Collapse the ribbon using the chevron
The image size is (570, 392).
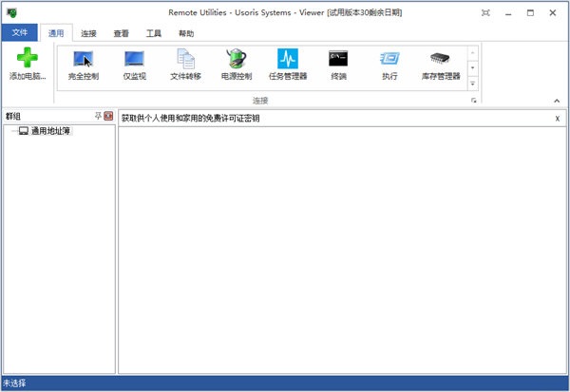click(557, 101)
